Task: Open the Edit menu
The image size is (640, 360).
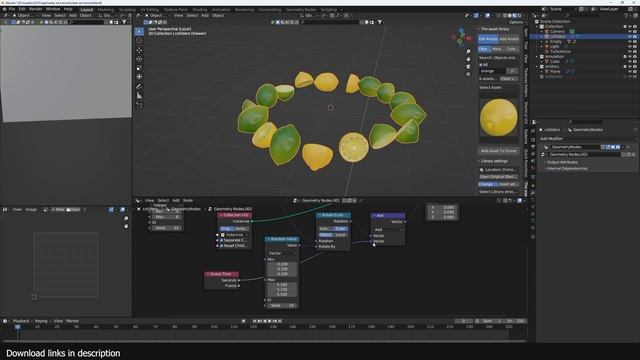Action: (22, 9)
